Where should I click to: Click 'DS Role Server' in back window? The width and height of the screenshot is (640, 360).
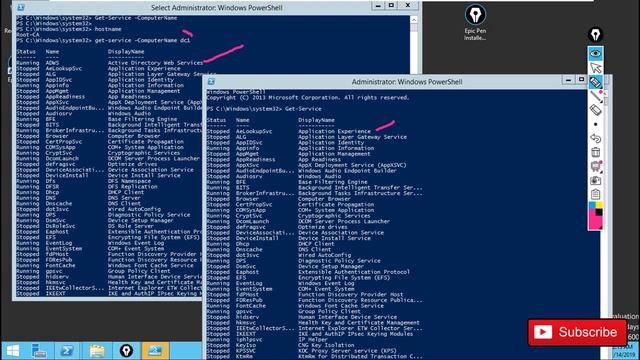click(x=131, y=226)
